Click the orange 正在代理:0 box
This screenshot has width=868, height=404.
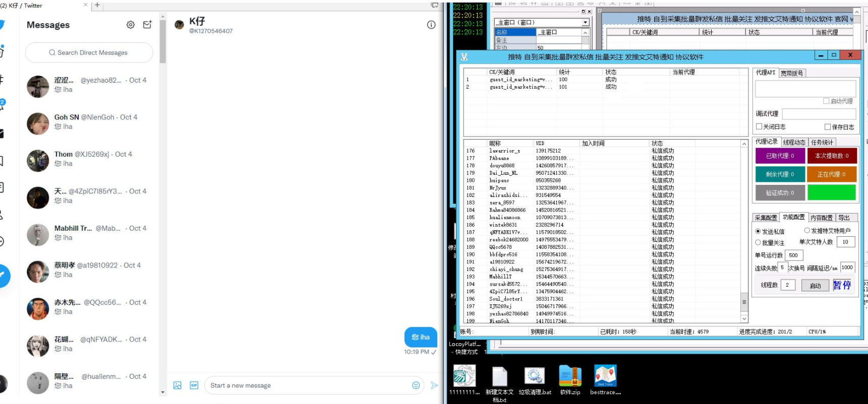(x=832, y=174)
